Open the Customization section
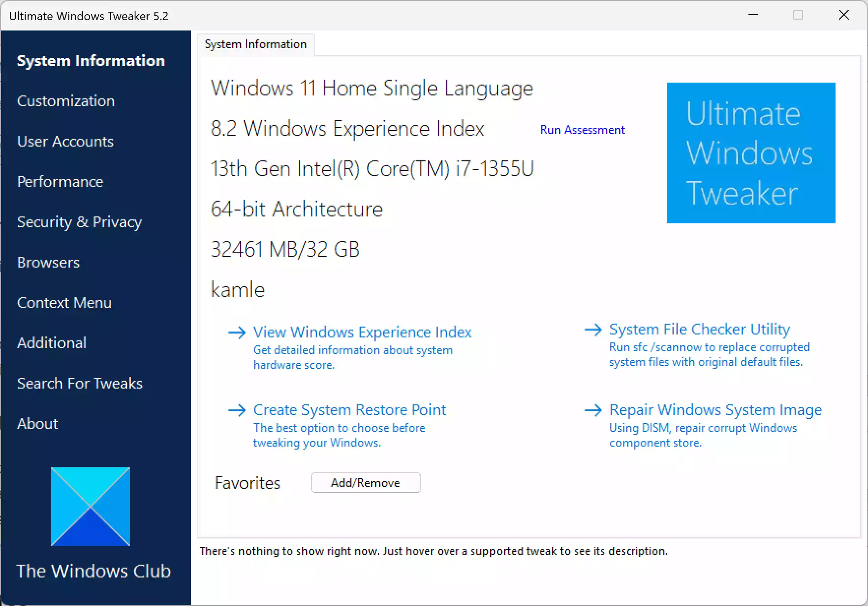Viewport: 868px width, 606px height. (65, 101)
